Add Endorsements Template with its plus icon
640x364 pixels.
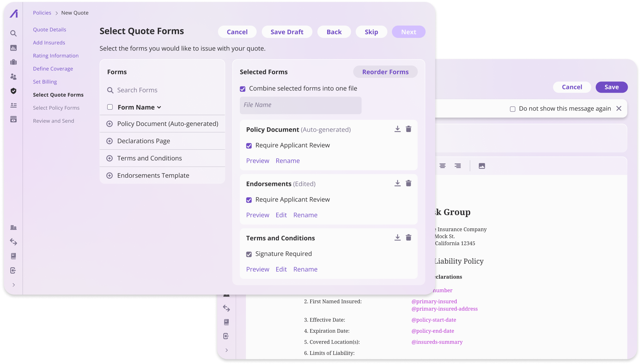[x=109, y=176]
